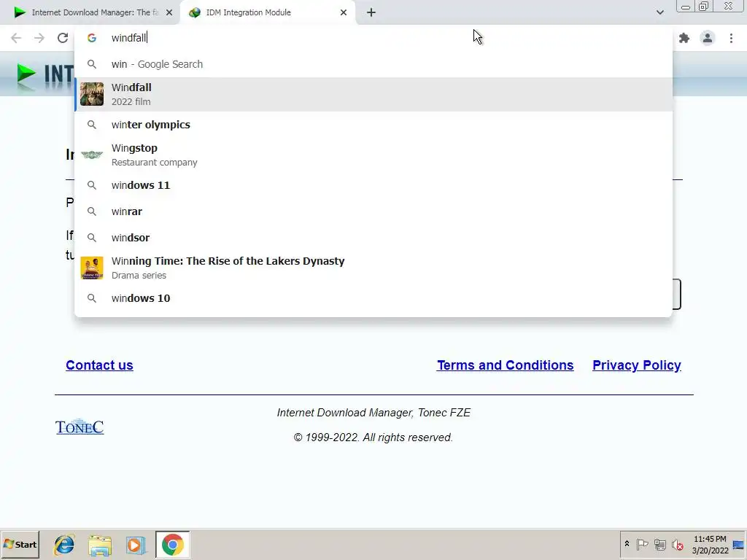This screenshot has height=560, width=747.
Task: Click the muted volume tray icon
Action: click(677, 544)
